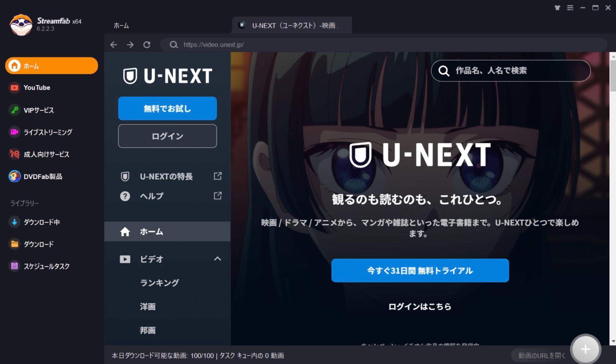This screenshot has width=616, height=364.
Task: Click the ライブラリー section label
Action: click(25, 203)
